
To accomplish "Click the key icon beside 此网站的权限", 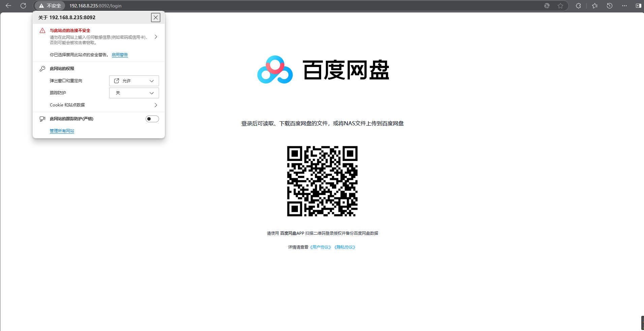I will (42, 69).
